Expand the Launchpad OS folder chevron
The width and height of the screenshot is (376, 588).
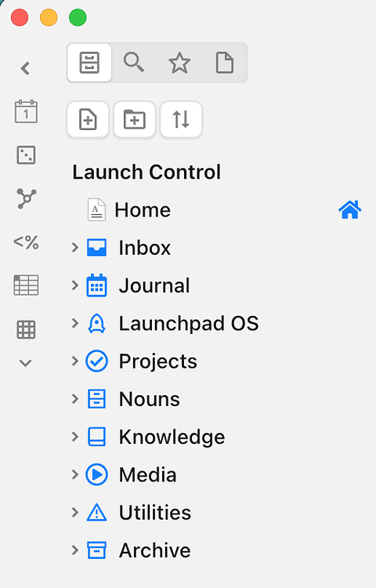point(75,323)
